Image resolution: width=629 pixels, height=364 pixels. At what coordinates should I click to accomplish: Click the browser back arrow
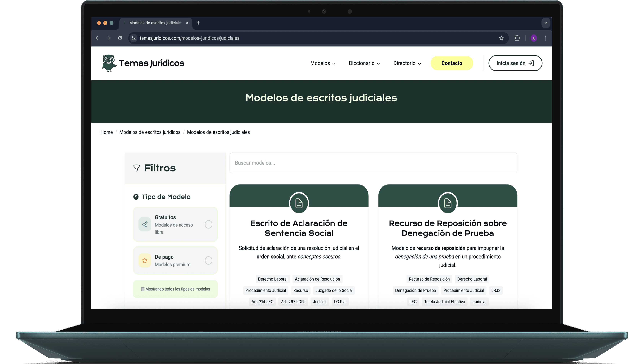[x=98, y=38]
